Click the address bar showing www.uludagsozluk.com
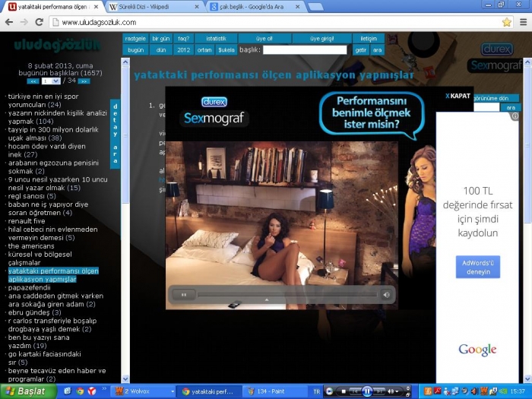The width and height of the screenshot is (532, 399). point(277,22)
